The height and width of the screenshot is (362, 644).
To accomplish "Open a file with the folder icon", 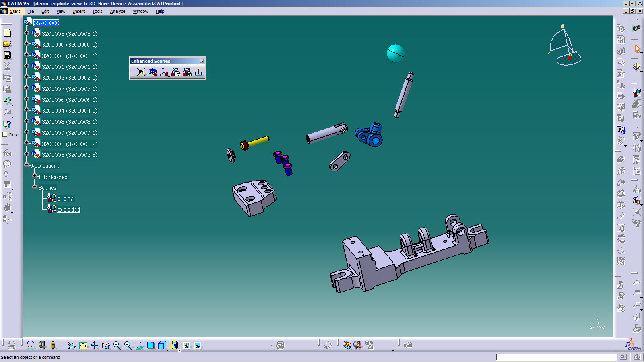I will point(7,44).
